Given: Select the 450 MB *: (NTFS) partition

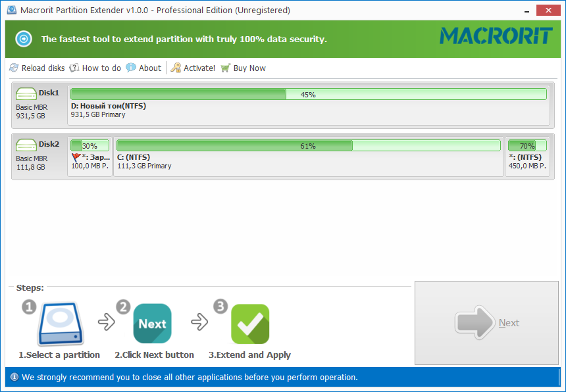Looking at the screenshot, I should coord(527,157).
